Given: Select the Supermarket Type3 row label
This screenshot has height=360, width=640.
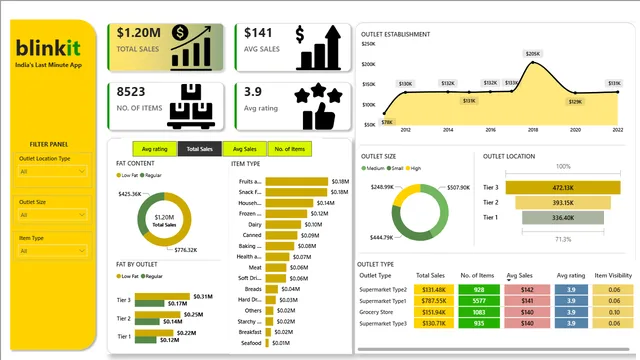Looking at the screenshot, I should click(x=383, y=323).
